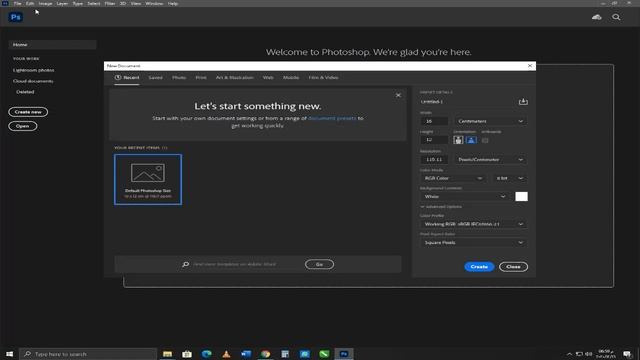Open Cloud documents in the sidebar
640x360 pixels.
[x=33, y=81]
